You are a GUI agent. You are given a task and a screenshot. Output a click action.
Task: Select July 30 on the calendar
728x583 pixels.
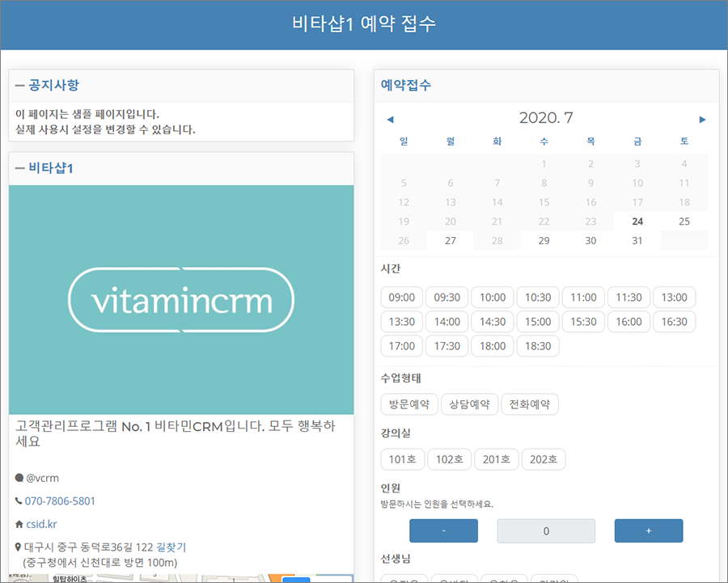(x=590, y=240)
